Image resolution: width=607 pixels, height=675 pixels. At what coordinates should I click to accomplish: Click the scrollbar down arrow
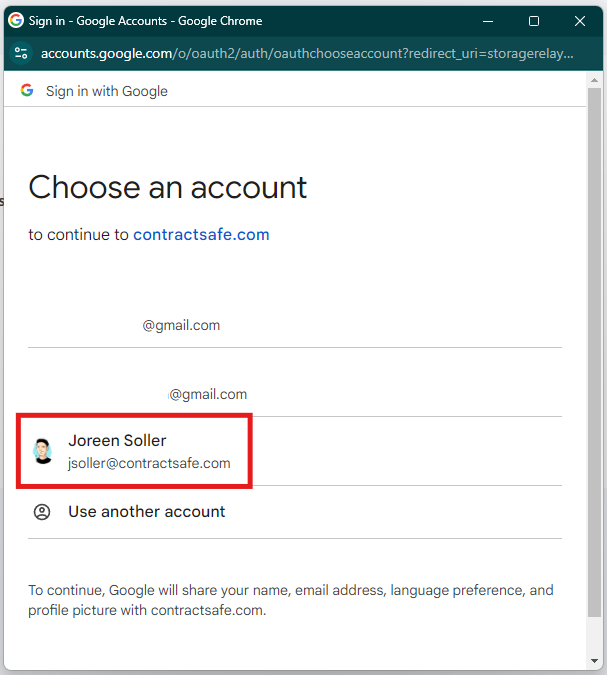[595, 661]
